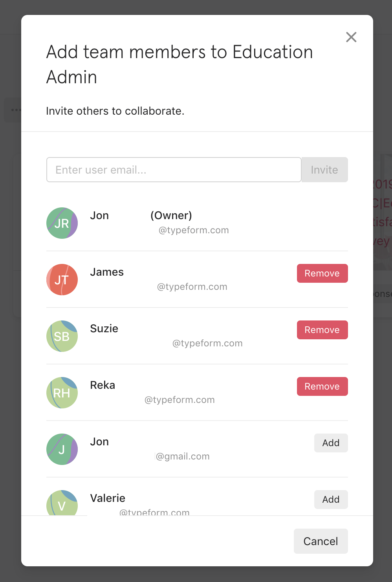Click the RH avatar for Reka
Screen dimensions: 392x582
(62, 393)
